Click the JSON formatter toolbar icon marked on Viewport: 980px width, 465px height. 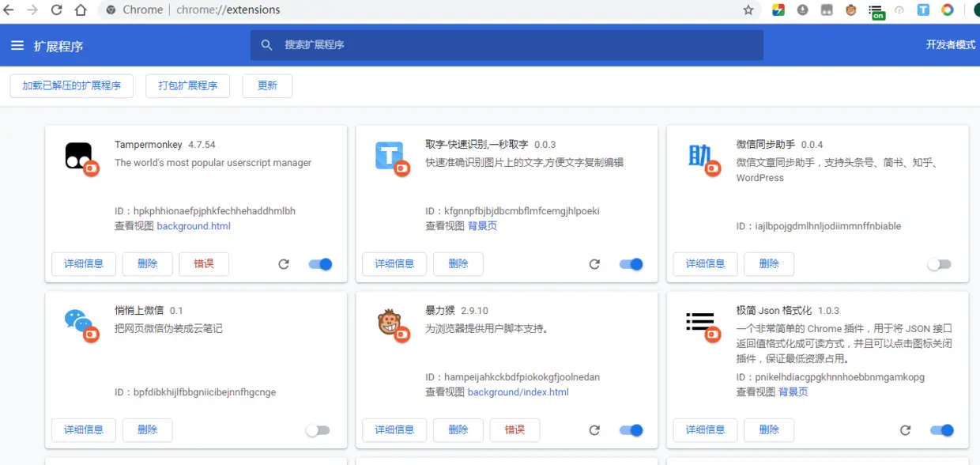876,12
